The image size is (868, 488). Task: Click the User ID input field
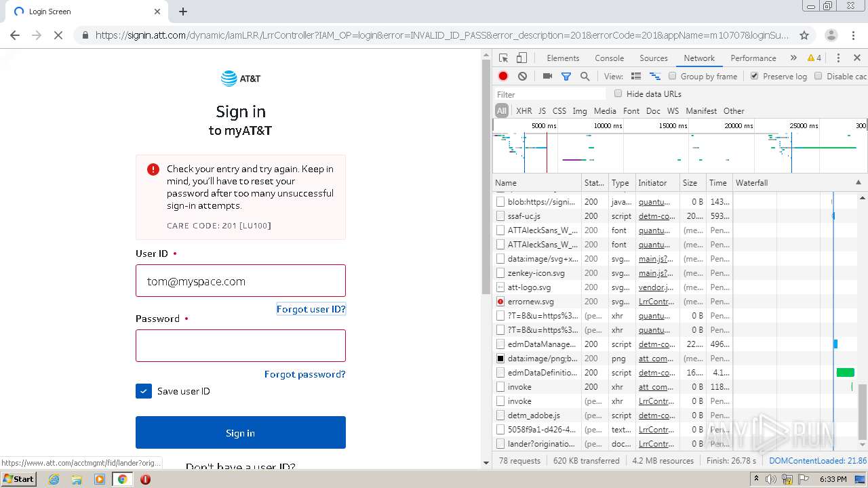(241, 281)
